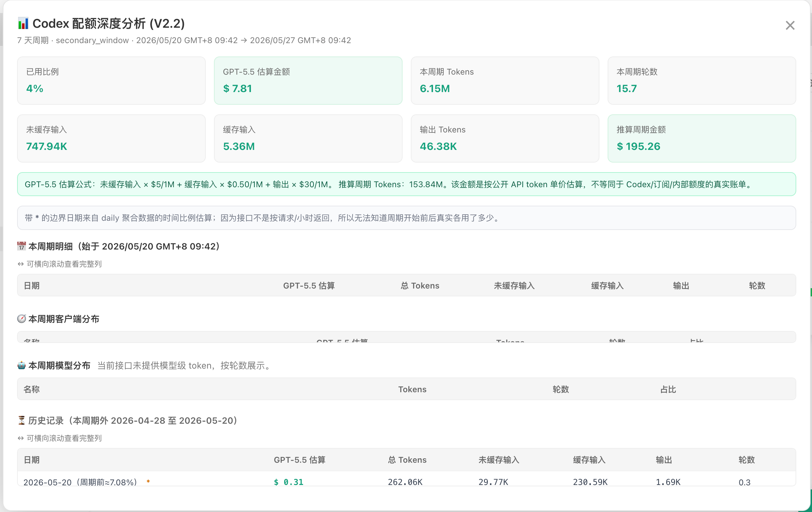Select the GPT-5.5 估算金额 summary card
This screenshot has width=812, height=512.
tap(308, 80)
